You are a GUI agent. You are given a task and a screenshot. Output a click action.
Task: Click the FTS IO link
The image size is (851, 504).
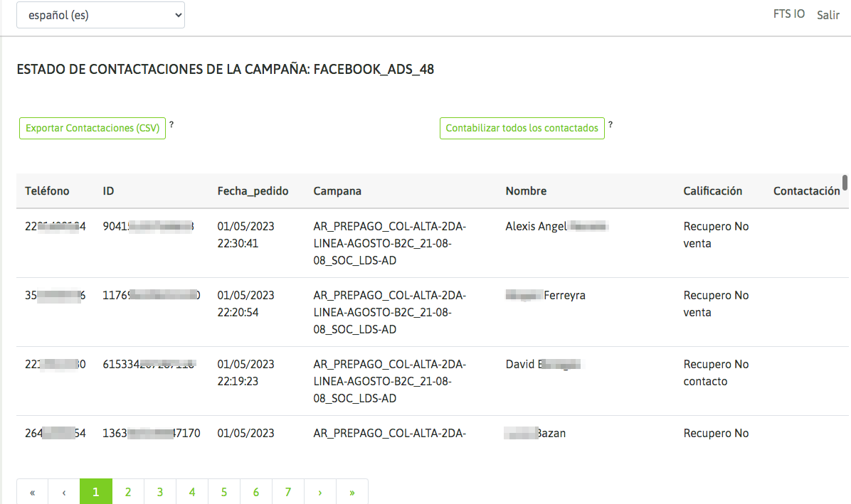[x=789, y=14]
